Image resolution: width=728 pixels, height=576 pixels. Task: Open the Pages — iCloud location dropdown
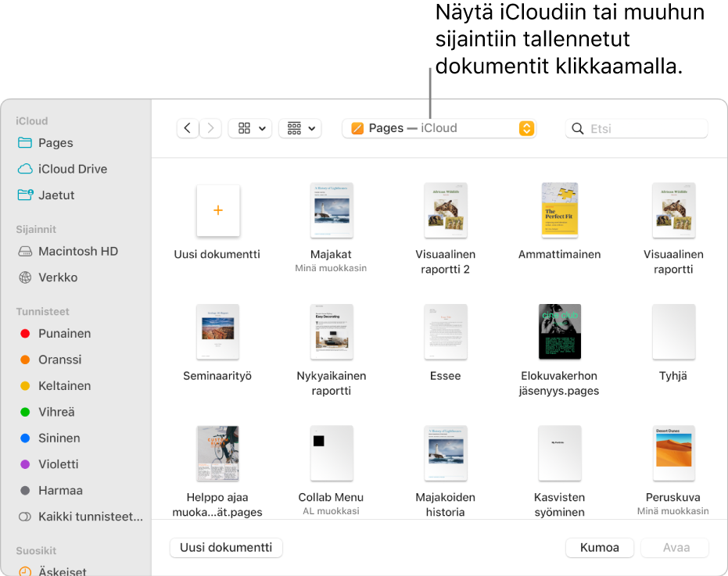pos(439,128)
